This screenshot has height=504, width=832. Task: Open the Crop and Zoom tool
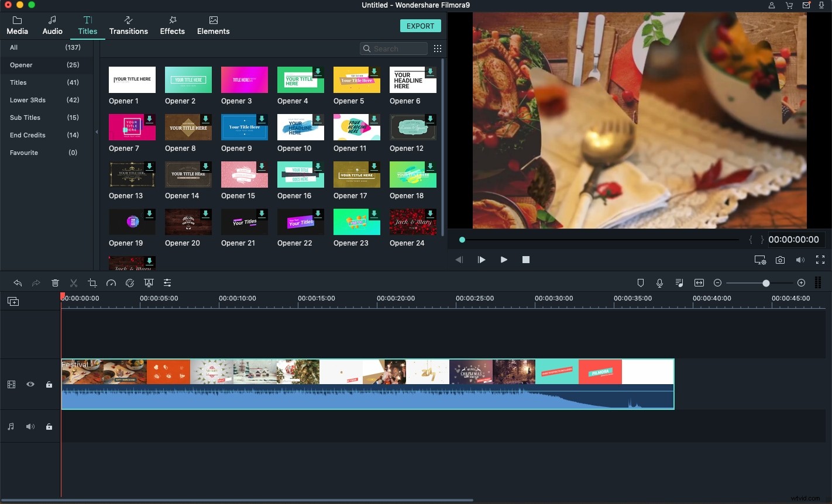[92, 282]
